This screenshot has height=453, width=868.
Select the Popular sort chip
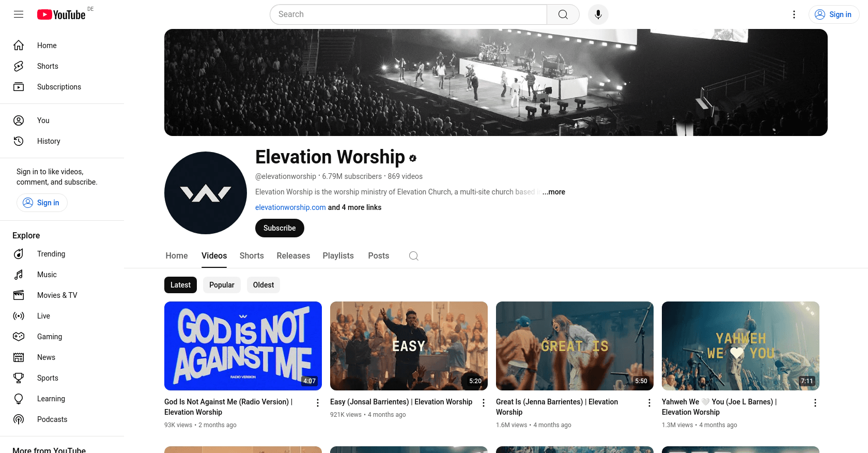[x=222, y=285]
